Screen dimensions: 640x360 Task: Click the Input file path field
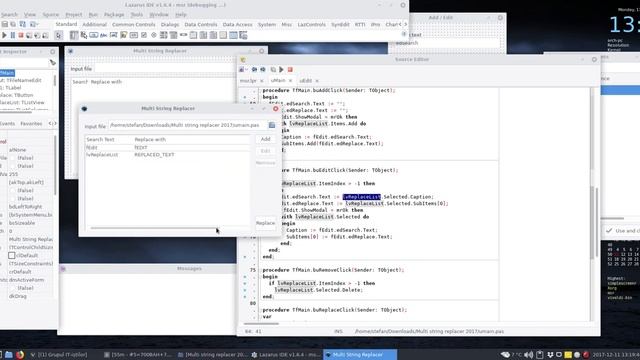(x=187, y=125)
